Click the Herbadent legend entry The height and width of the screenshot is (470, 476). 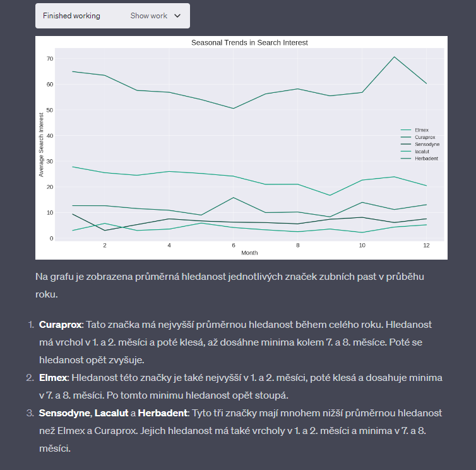(419, 159)
